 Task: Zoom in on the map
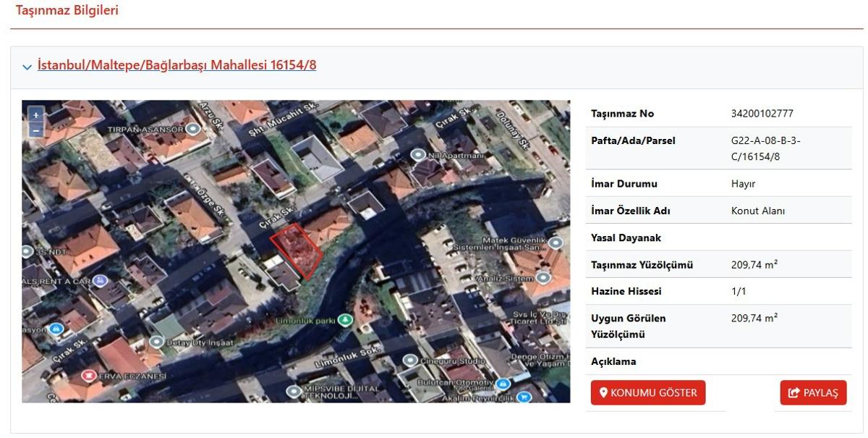click(35, 115)
